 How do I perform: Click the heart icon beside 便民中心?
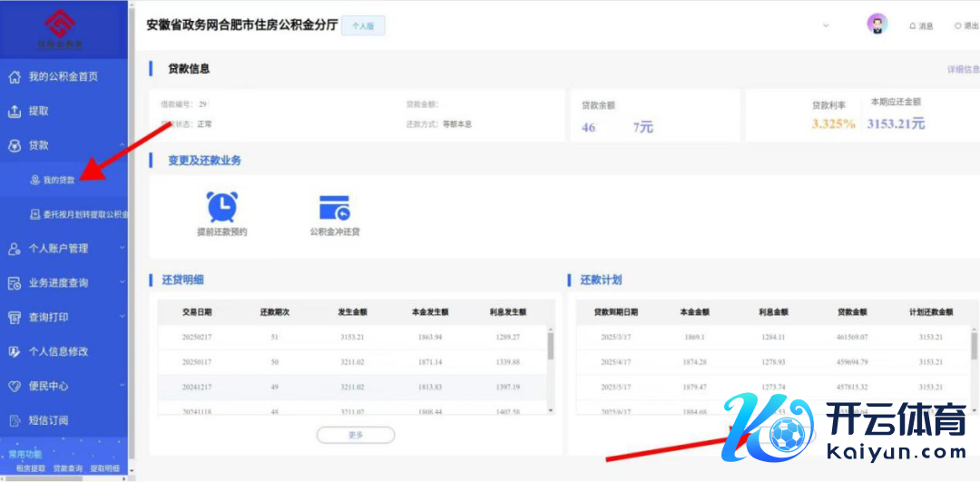15,386
